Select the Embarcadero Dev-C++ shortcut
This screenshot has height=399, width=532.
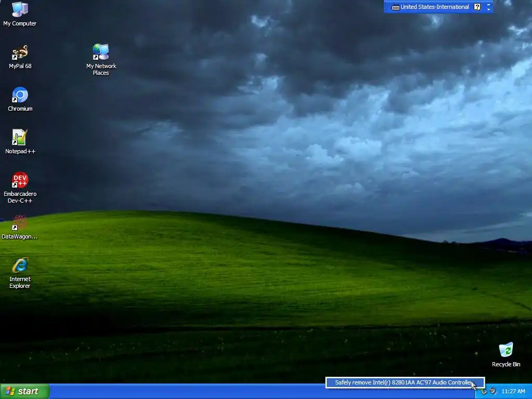click(20, 187)
